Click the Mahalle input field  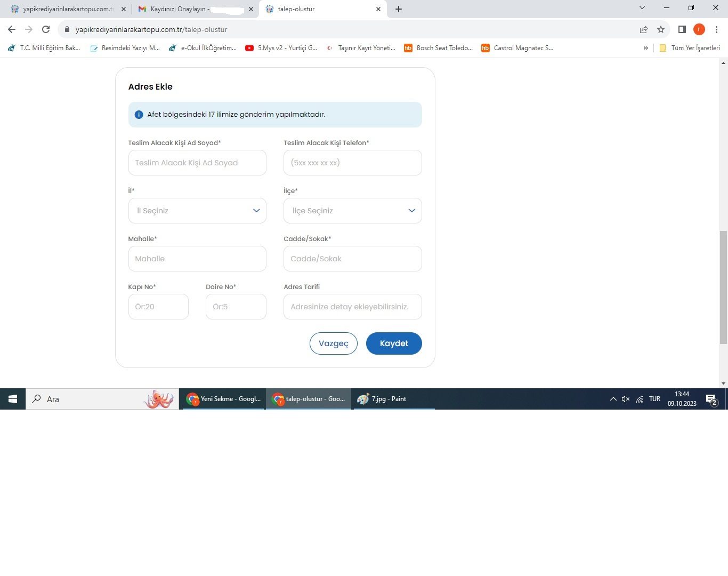197,259
